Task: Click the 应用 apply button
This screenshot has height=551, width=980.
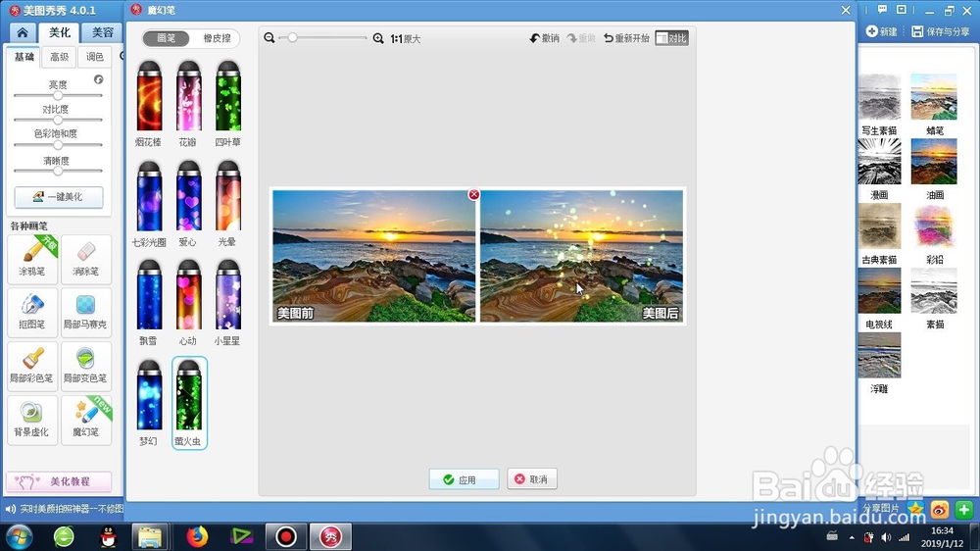Action: 464,479
